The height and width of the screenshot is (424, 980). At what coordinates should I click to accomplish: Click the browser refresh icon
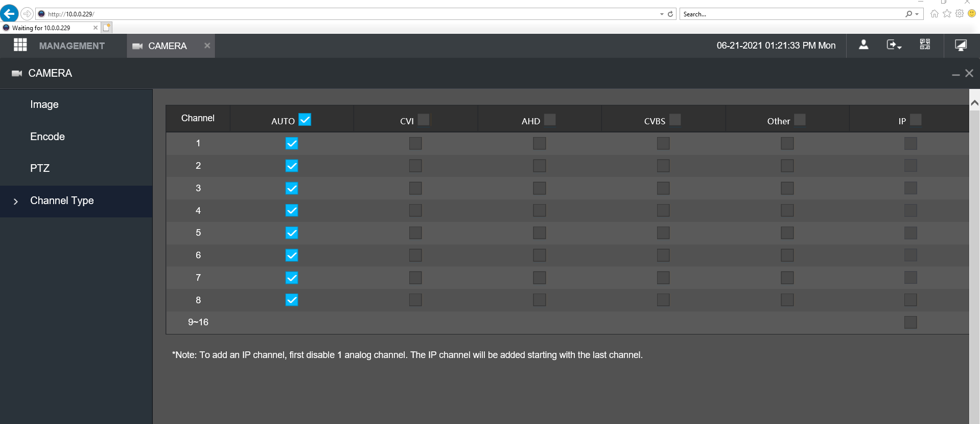(x=670, y=14)
